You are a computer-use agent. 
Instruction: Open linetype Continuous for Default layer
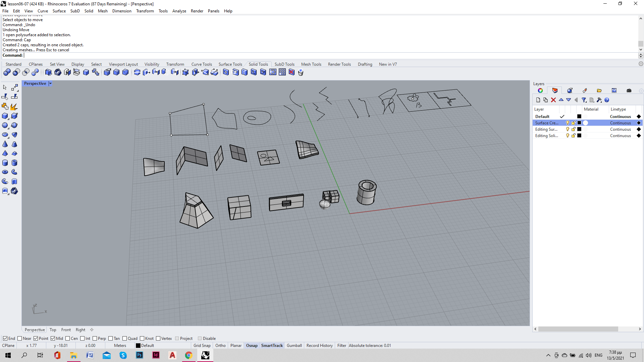tap(620, 117)
